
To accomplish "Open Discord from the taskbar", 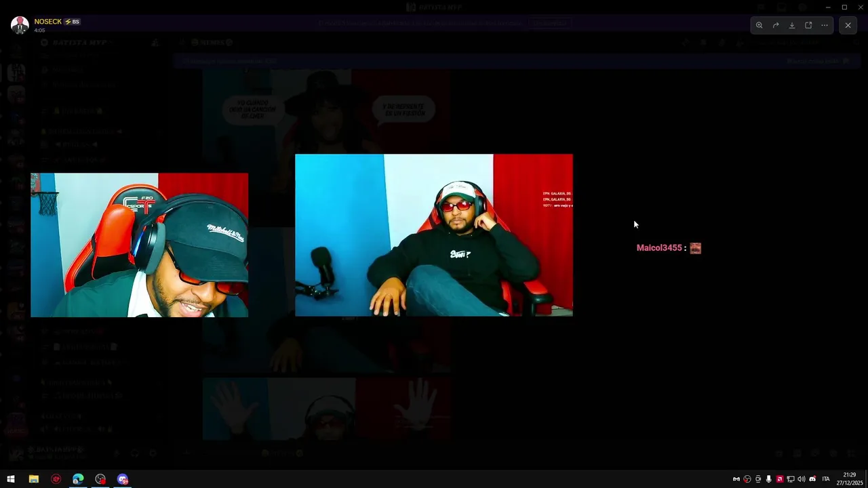I will point(123,479).
